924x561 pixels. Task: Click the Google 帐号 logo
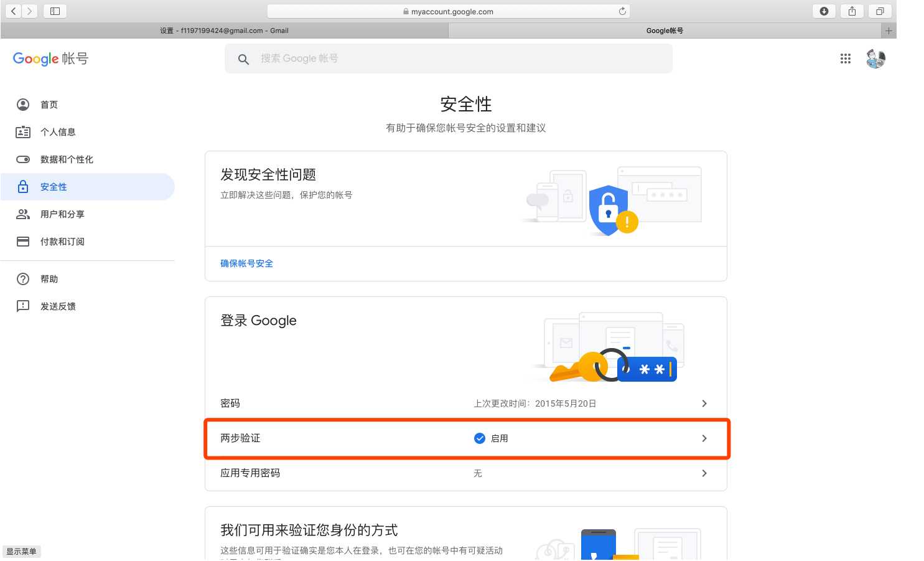pyautogui.click(x=50, y=59)
